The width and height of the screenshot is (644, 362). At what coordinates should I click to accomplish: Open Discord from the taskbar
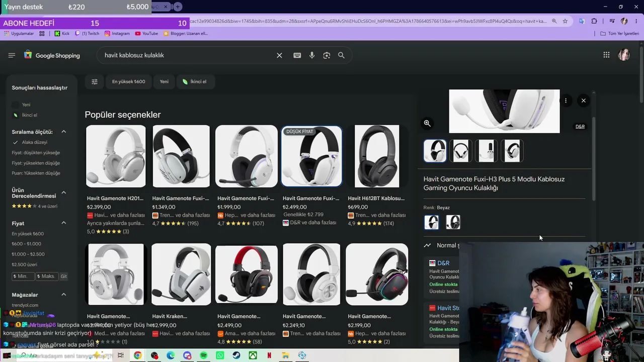pos(187,355)
